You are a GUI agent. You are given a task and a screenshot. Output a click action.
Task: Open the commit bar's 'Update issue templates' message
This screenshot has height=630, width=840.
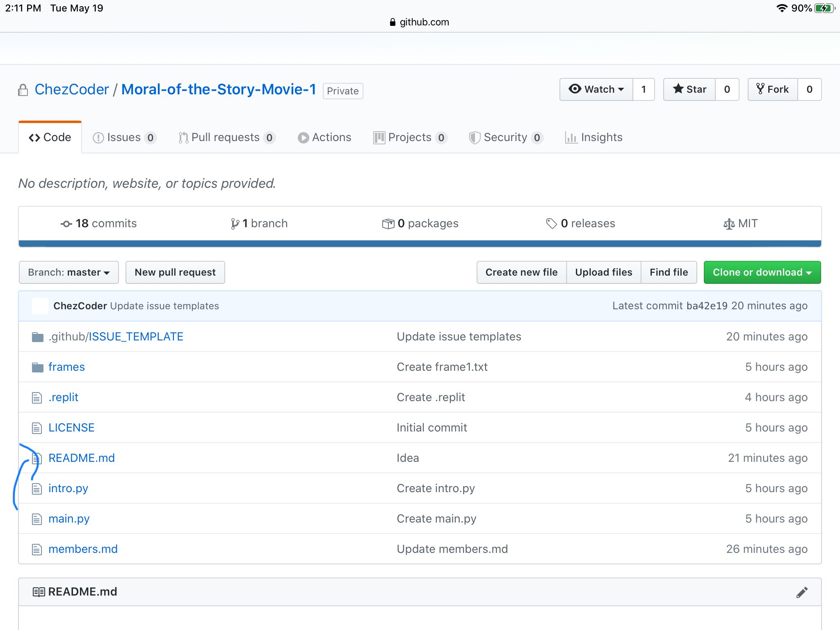click(x=164, y=306)
